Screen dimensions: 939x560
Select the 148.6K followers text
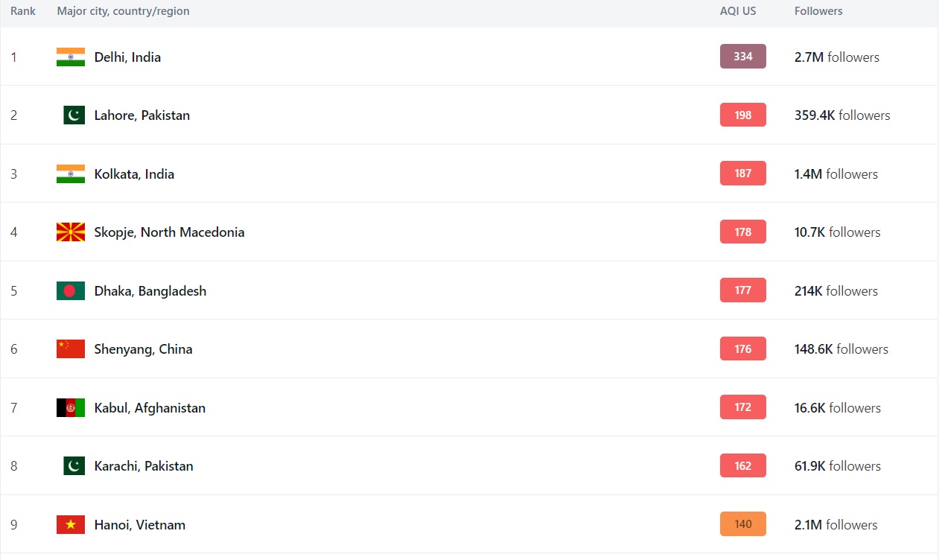[x=841, y=349]
